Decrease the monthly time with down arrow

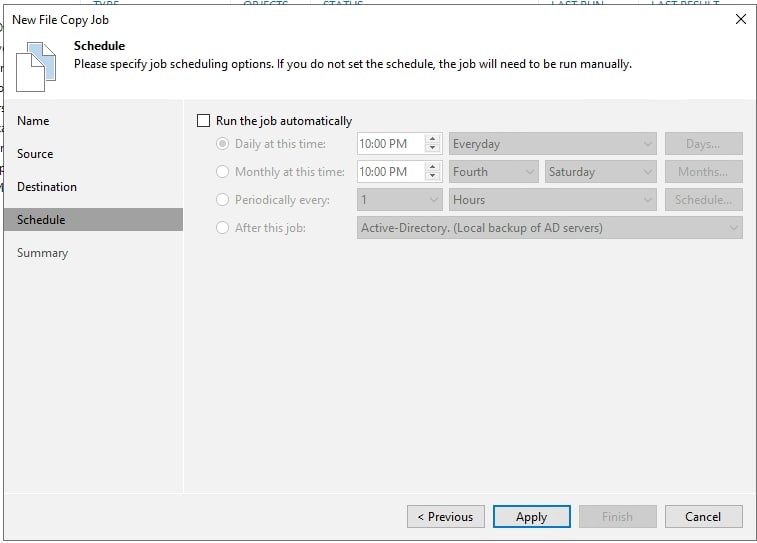coord(433,177)
